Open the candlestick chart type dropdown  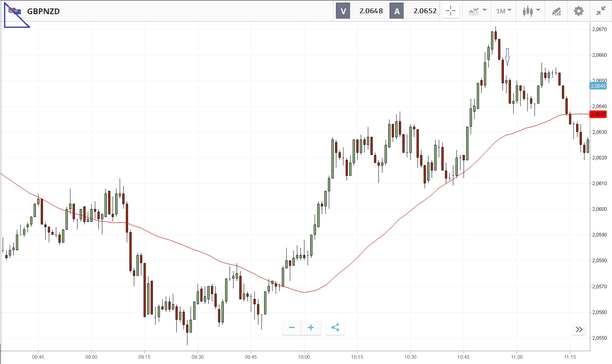coord(531,11)
